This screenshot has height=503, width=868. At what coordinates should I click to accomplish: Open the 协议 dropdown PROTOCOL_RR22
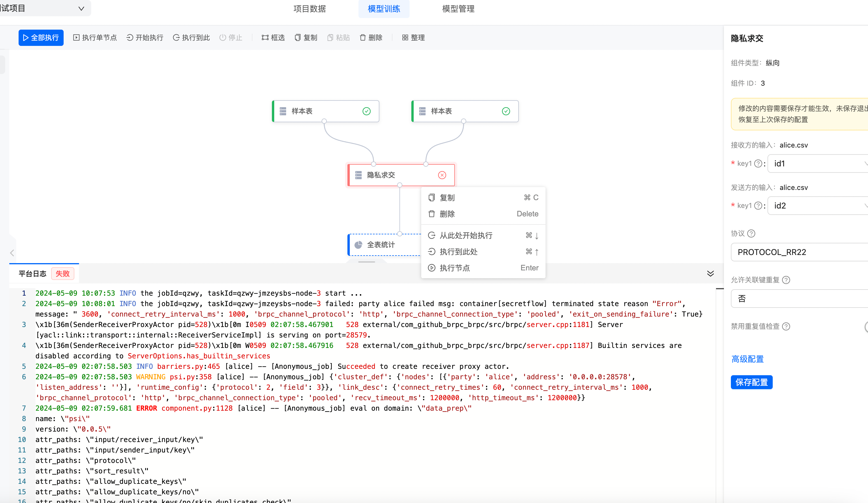tap(799, 252)
